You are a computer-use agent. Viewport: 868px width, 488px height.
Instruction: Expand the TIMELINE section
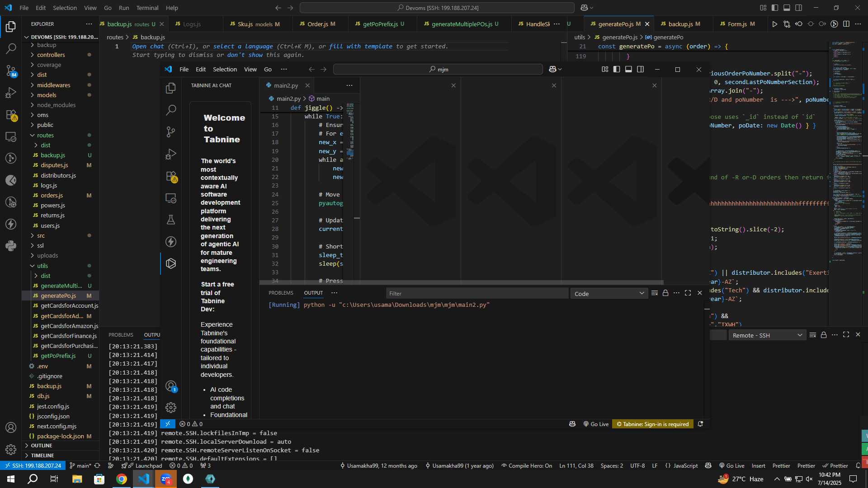tap(61, 455)
